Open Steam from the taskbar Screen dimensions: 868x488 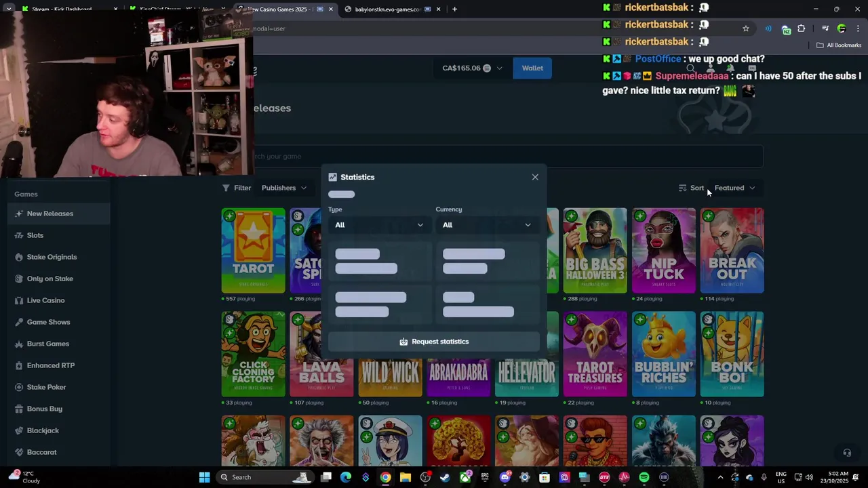445,477
